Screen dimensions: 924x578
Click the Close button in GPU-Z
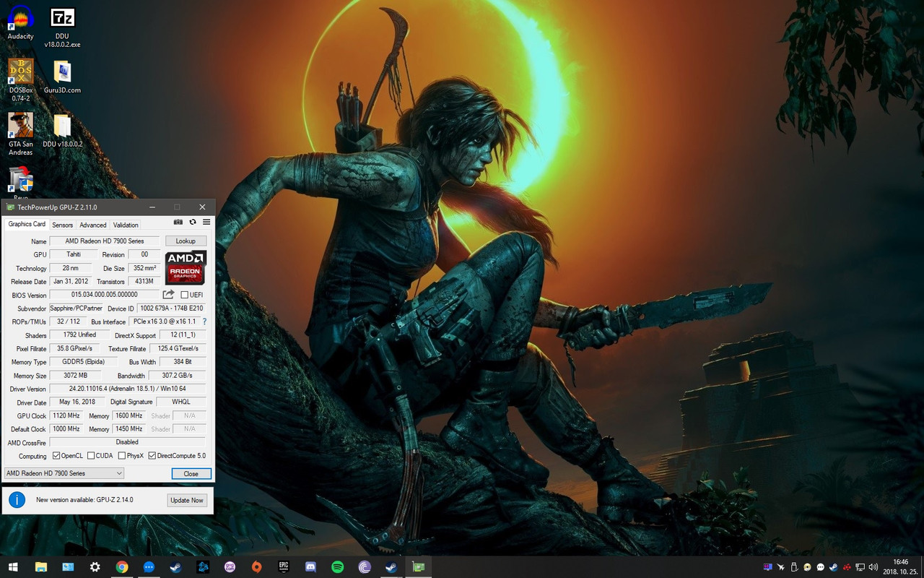pos(191,473)
